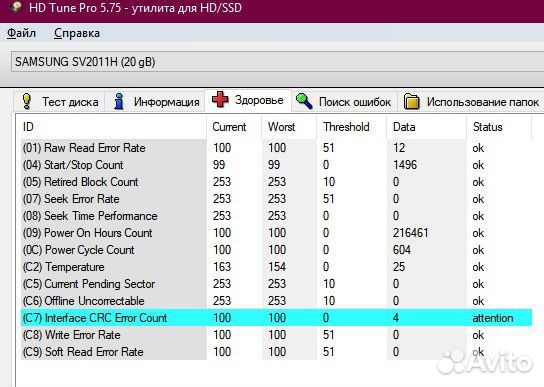Screen dimensions: 544x387
Task: Select the (05) Retired Block Count row
Action: tap(276, 182)
